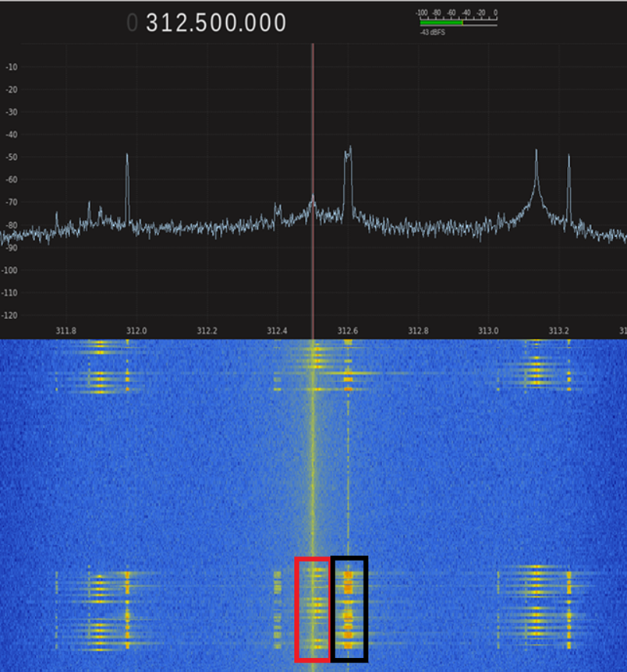This screenshot has height=672, width=627.
Task: Click the dimmed leading zero frequency digit
Action: coord(132,23)
